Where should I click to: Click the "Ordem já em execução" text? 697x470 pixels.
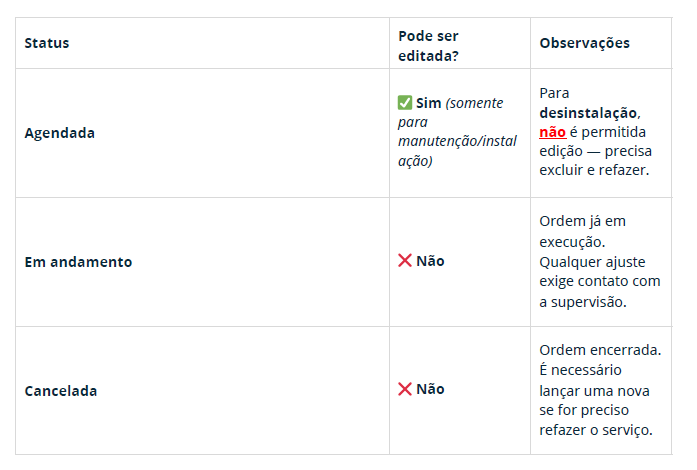pyautogui.click(x=582, y=231)
